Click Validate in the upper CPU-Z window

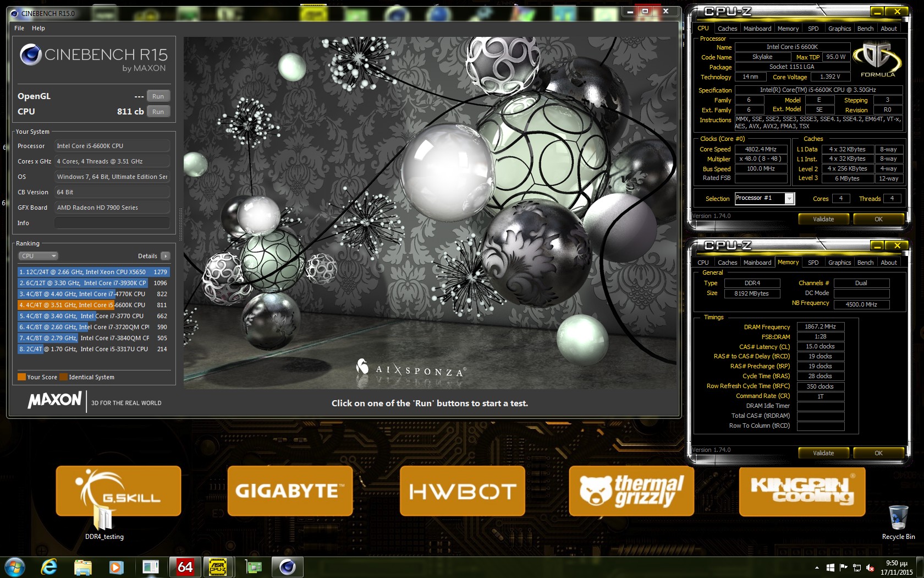[823, 219]
